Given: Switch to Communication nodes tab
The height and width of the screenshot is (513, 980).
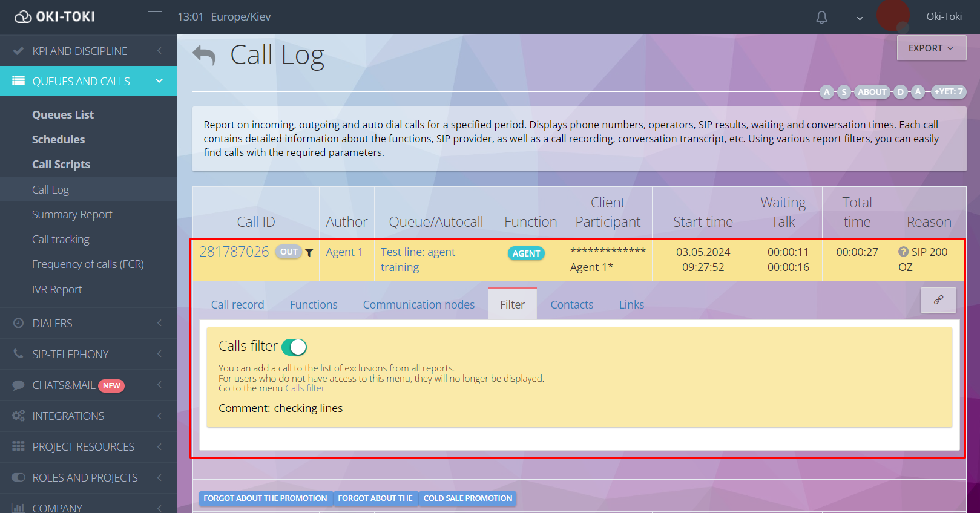Looking at the screenshot, I should coord(419,305).
